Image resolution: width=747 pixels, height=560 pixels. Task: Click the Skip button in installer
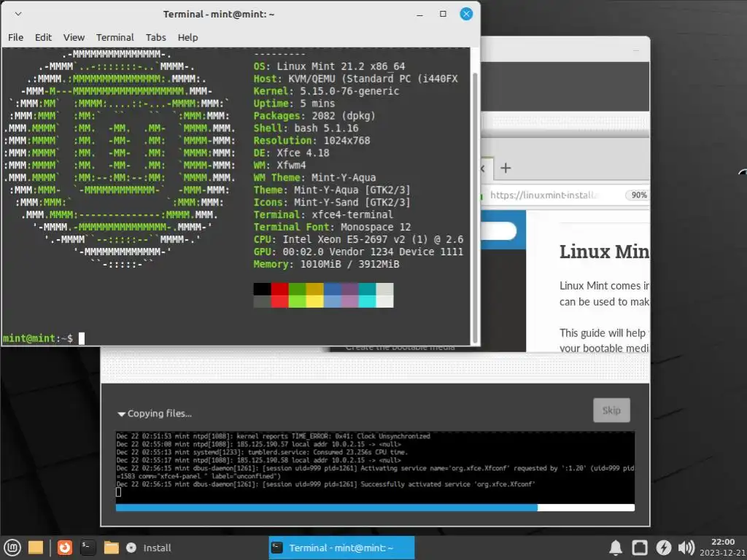click(x=612, y=410)
